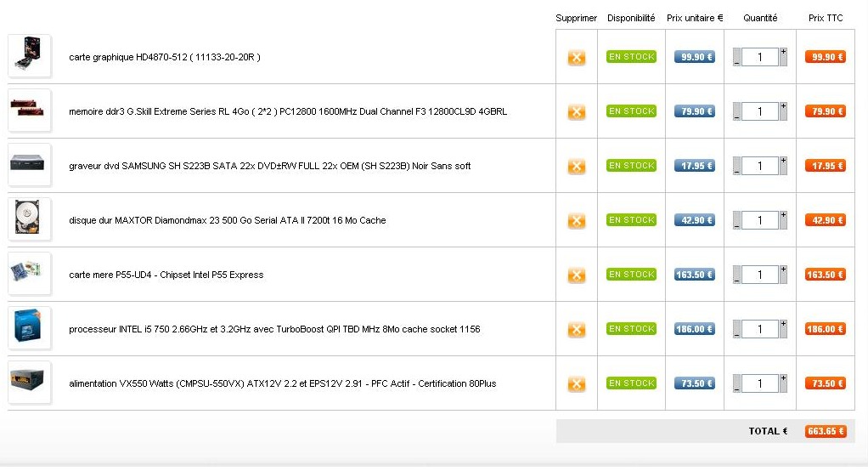Click the 99.90 € unit price badge
Screen dimensions: 868x471
(695, 56)
